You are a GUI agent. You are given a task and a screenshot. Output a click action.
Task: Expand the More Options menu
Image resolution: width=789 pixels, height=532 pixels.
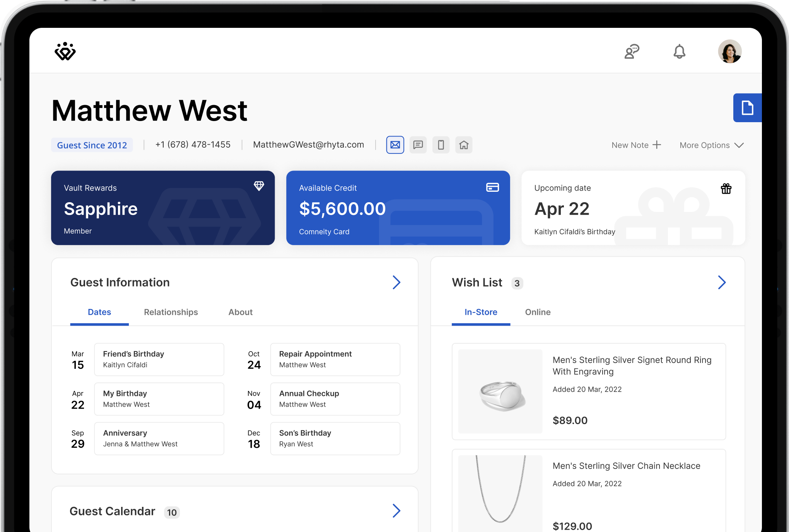(x=712, y=145)
